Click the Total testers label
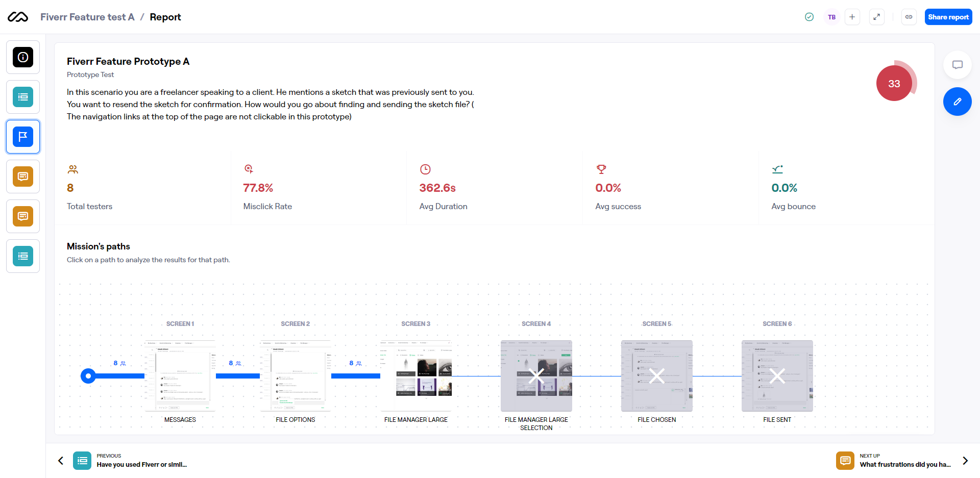Screen dimensions: 980x478 (x=90, y=206)
